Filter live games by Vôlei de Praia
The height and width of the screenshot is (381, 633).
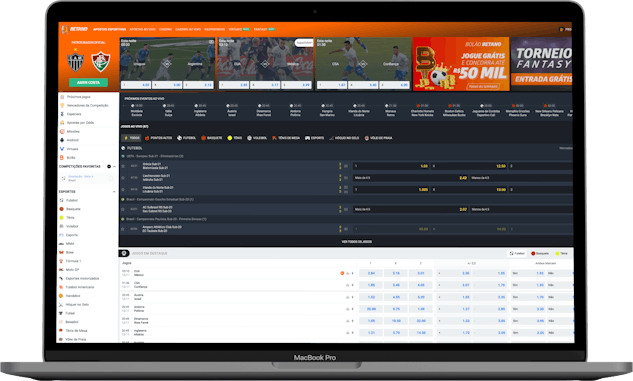pyautogui.click(x=378, y=138)
